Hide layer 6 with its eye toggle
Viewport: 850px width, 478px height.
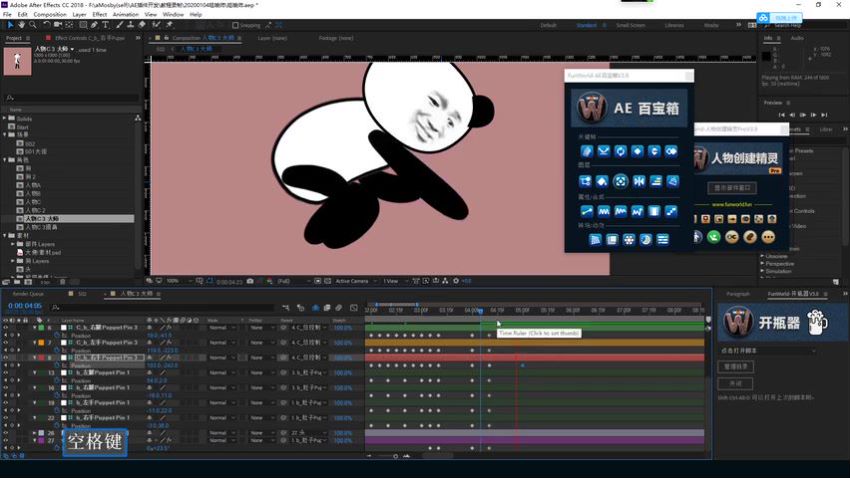[6, 327]
